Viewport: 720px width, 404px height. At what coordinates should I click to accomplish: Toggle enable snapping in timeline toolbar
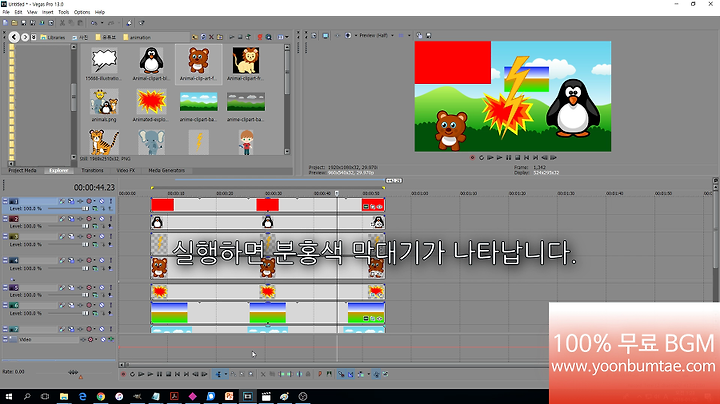(341, 374)
